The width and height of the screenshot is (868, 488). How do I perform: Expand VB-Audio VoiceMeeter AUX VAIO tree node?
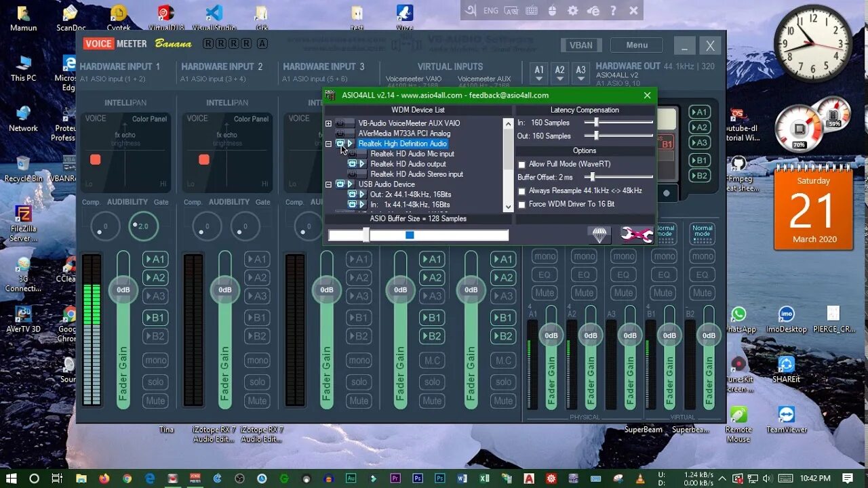click(329, 123)
